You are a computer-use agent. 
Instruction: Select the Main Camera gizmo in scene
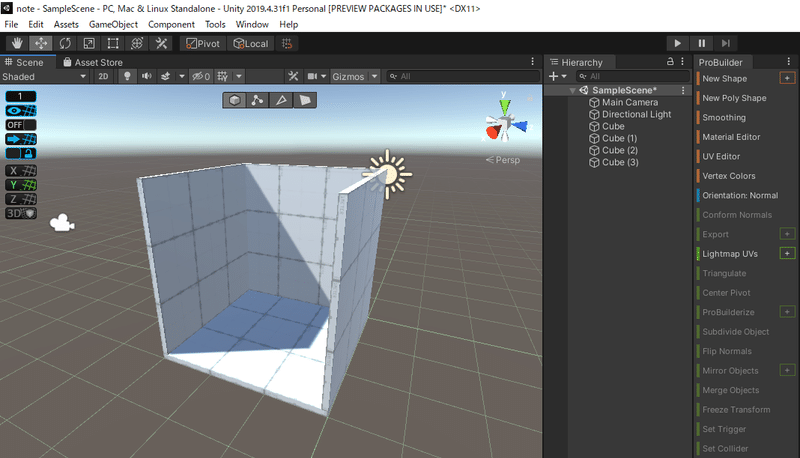tap(62, 223)
